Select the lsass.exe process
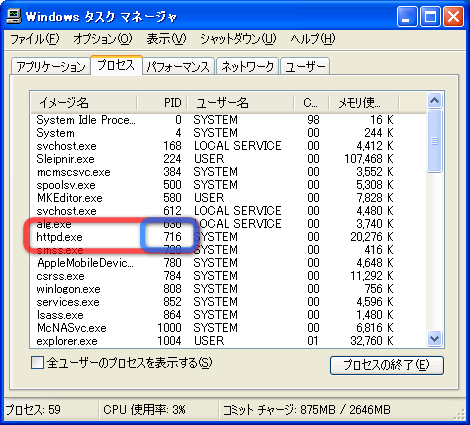 pyautogui.click(x=228, y=315)
